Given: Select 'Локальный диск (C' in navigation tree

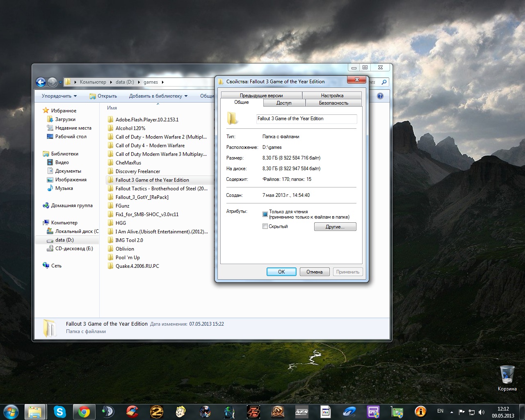Looking at the screenshot, I should click(x=76, y=231).
